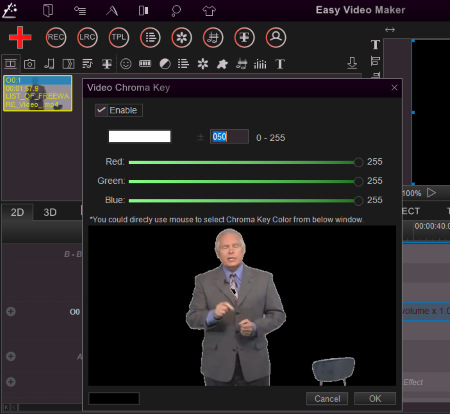The width and height of the screenshot is (450, 414).
Task: Click the letter A font icon
Action: coord(112,11)
